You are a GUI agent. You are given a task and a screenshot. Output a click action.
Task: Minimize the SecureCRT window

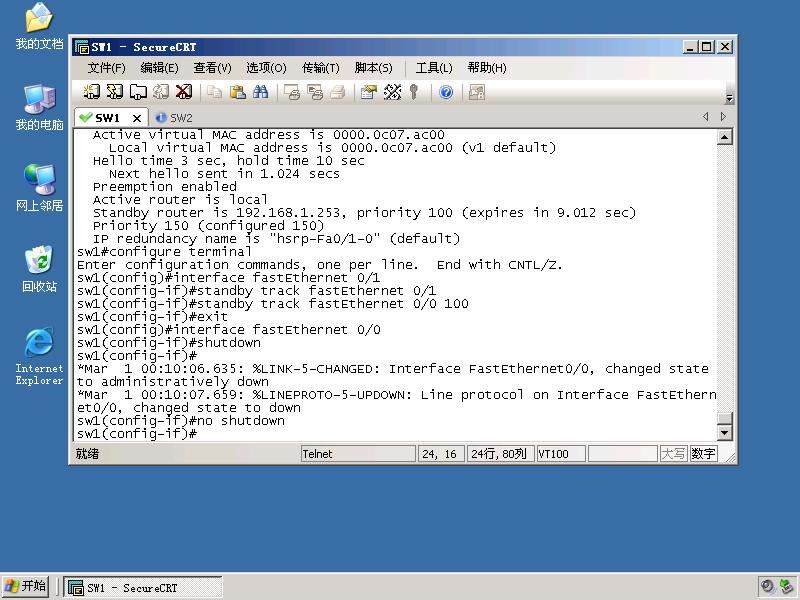pyautogui.click(x=690, y=47)
